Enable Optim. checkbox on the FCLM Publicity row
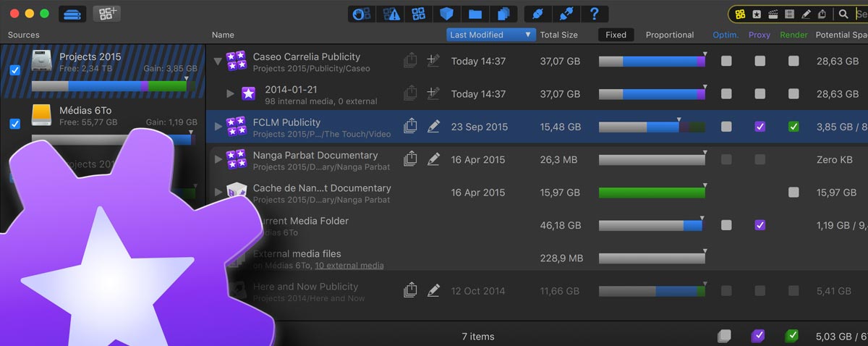This screenshot has width=868, height=346. pos(726,127)
